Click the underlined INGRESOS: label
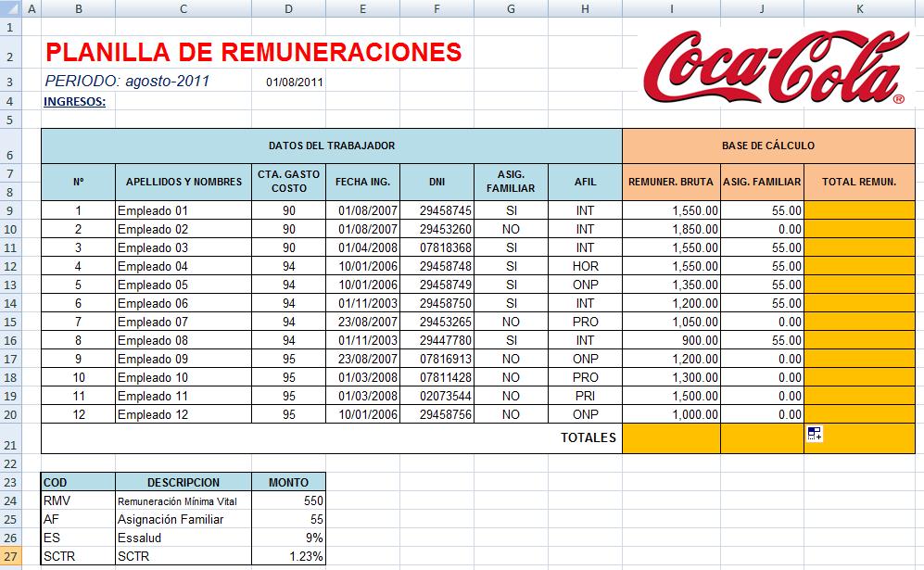 click(x=75, y=101)
